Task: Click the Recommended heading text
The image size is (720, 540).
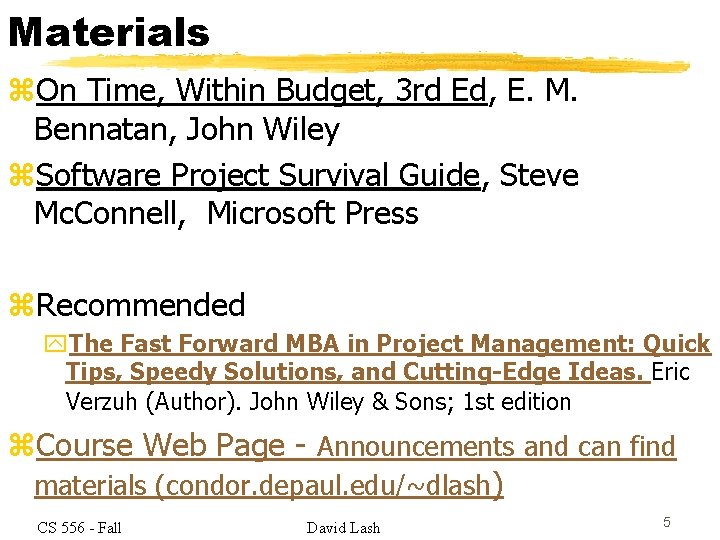Action: (x=140, y=305)
